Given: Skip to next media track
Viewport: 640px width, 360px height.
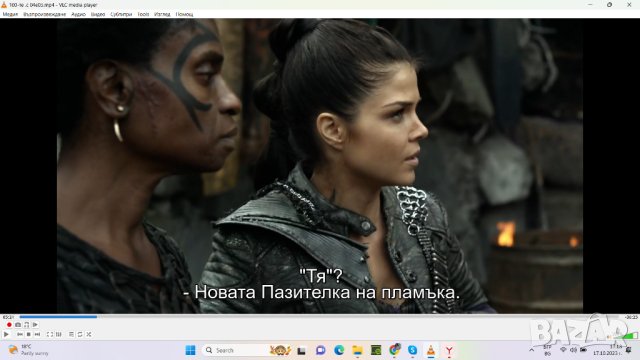Looking at the screenshot, I should tap(38, 334).
